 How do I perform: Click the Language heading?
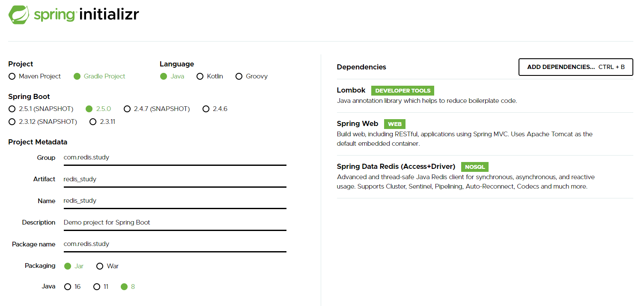coord(177,64)
